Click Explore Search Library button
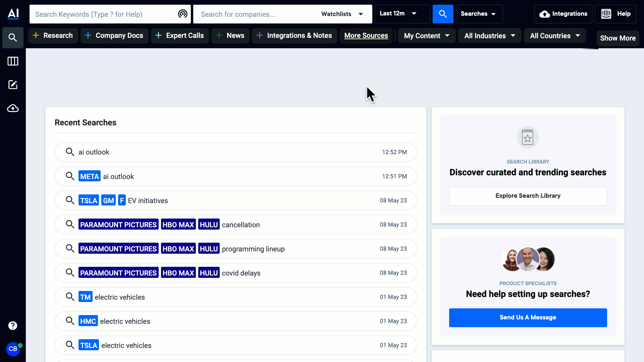The height and width of the screenshot is (362, 644). click(528, 196)
